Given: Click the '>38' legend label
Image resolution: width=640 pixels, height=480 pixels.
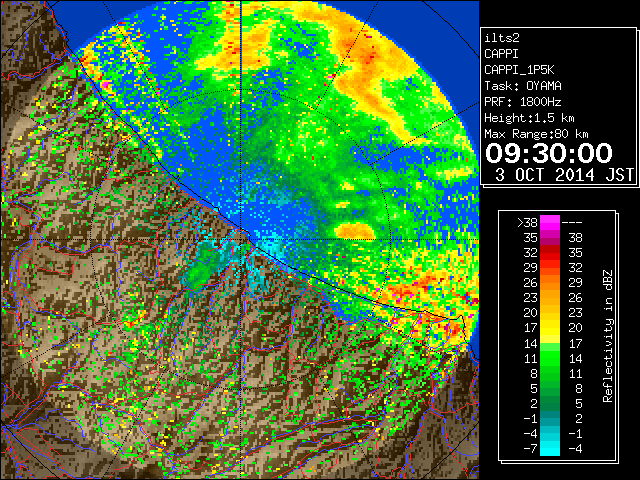Looking at the screenshot, I should 527,223.
